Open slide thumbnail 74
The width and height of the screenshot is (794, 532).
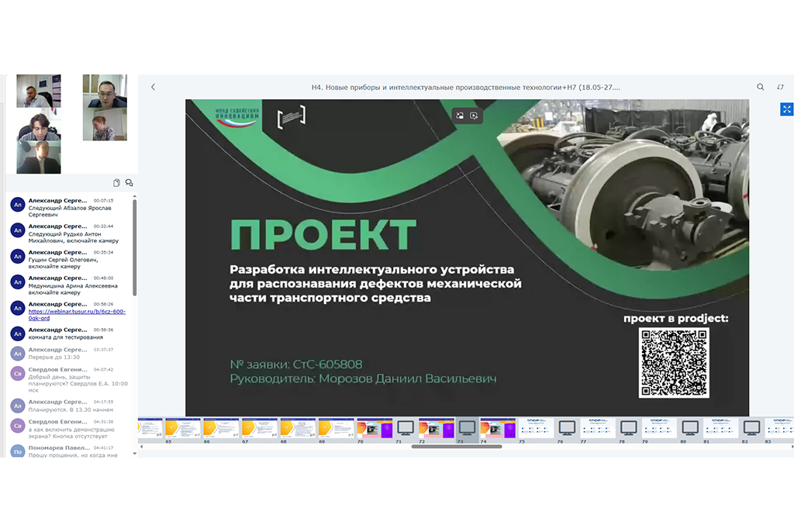[x=498, y=428]
